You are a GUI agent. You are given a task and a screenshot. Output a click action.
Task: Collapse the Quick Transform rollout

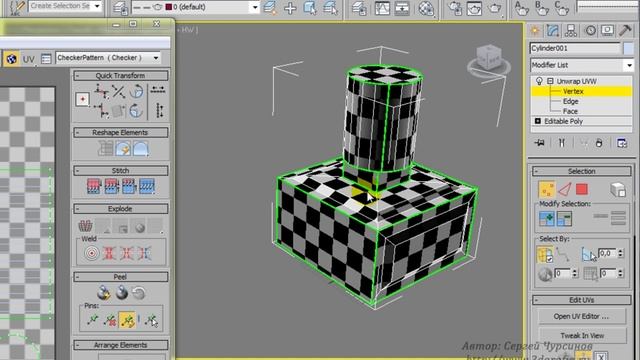click(120, 76)
